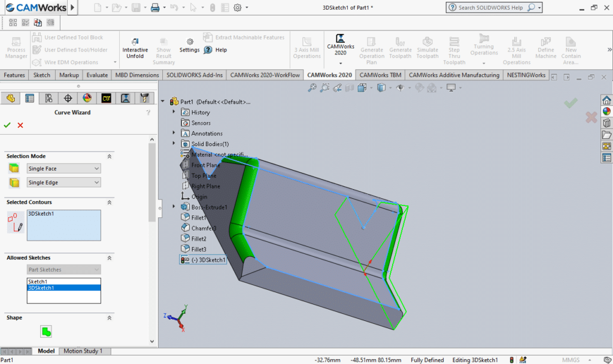This screenshot has width=613, height=364.
Task: Toggle Hide/Show Items in the view toolbar
Action: pyautogui.click(x=400, y=87)
